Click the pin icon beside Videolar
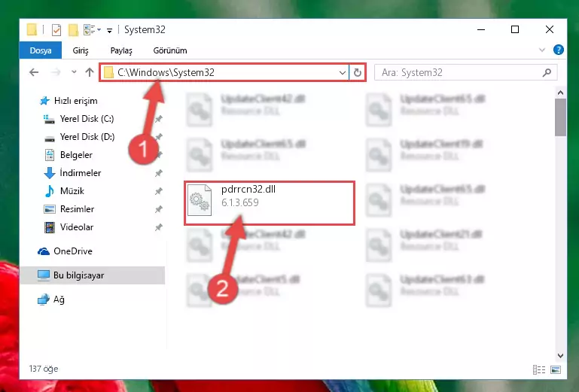This screenshot has height=392, width=579. tap(158, 227)
